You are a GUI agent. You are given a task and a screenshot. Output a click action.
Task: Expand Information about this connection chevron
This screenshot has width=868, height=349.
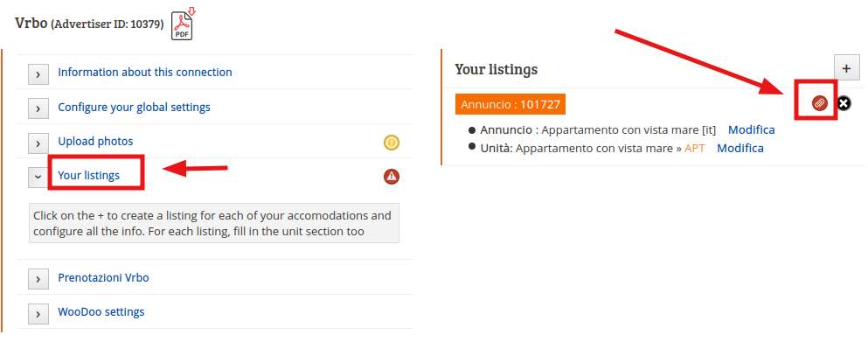(x=38, y=73)
